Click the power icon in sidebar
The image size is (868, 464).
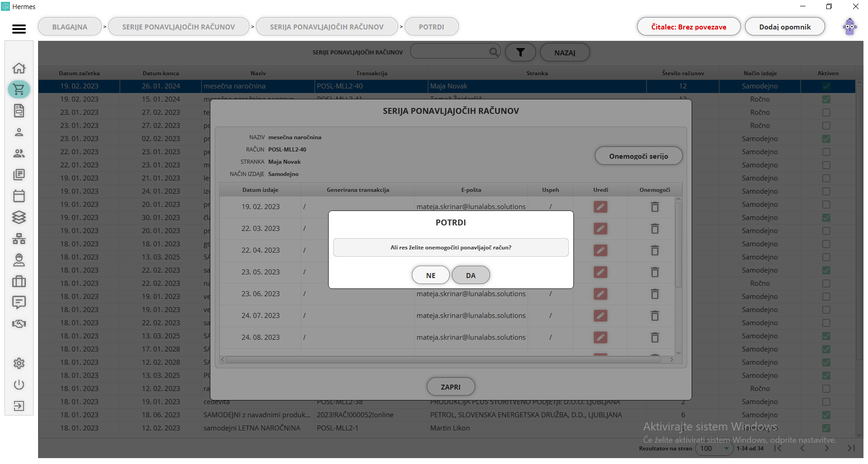click(19, 385)
